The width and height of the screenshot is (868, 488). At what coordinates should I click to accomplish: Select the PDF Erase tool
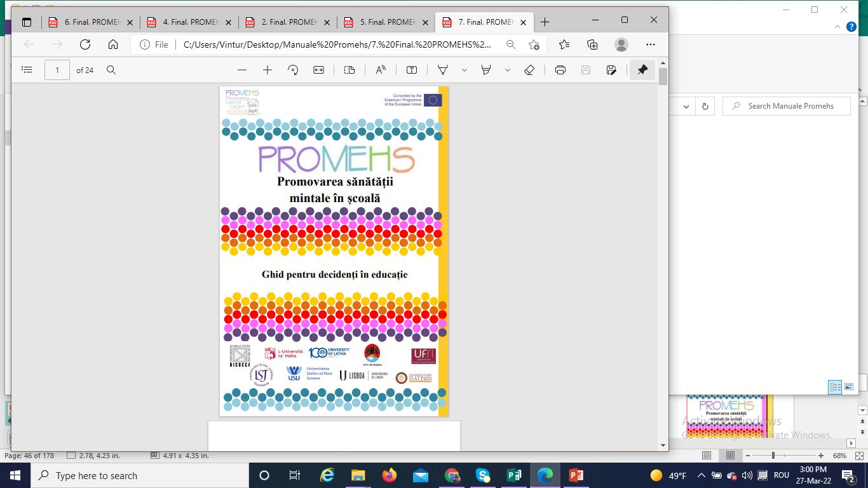click(529, 70)
